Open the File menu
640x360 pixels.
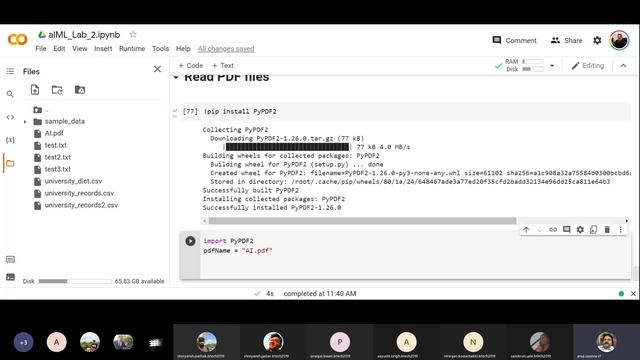(x=41, y=49)
